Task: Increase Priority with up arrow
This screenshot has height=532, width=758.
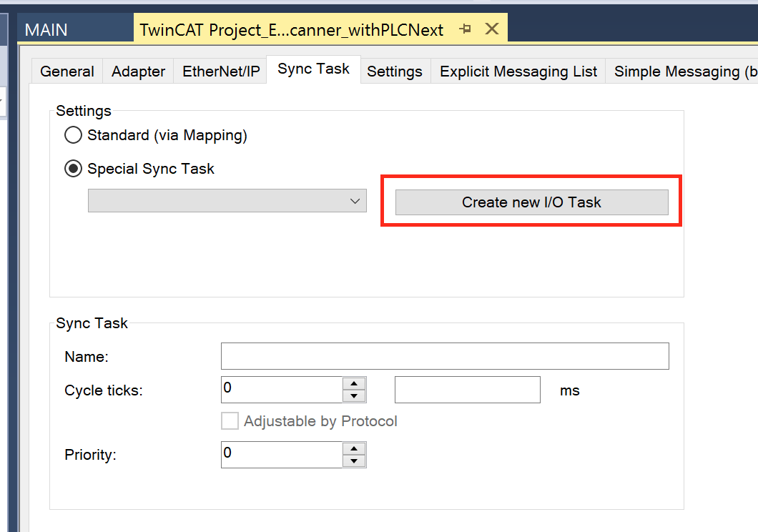Action: (x=354, y=448)
